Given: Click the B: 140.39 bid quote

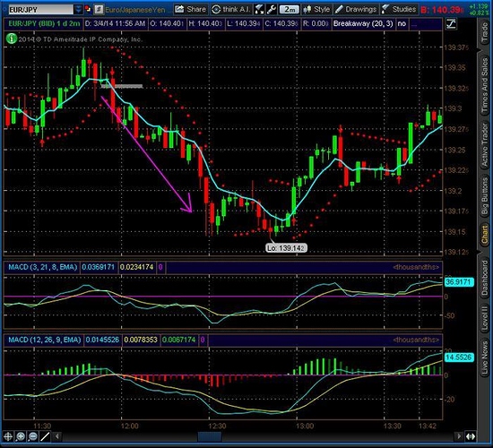Looking at the screenshot, I should [442, 10].
